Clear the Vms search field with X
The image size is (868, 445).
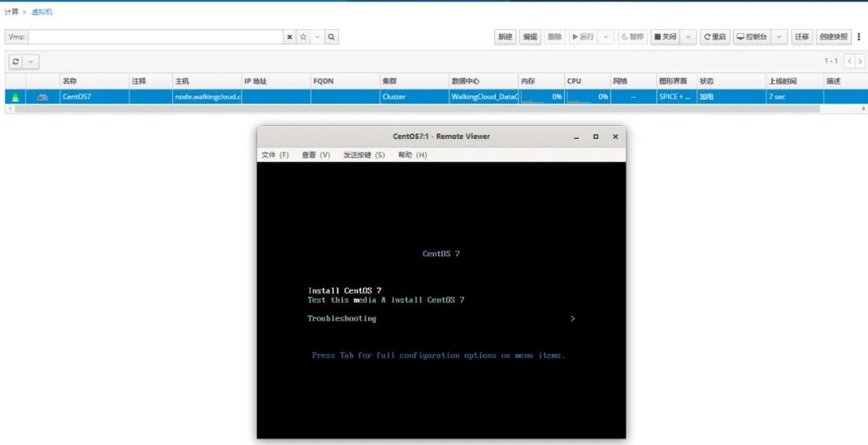[x=290, y=37]
